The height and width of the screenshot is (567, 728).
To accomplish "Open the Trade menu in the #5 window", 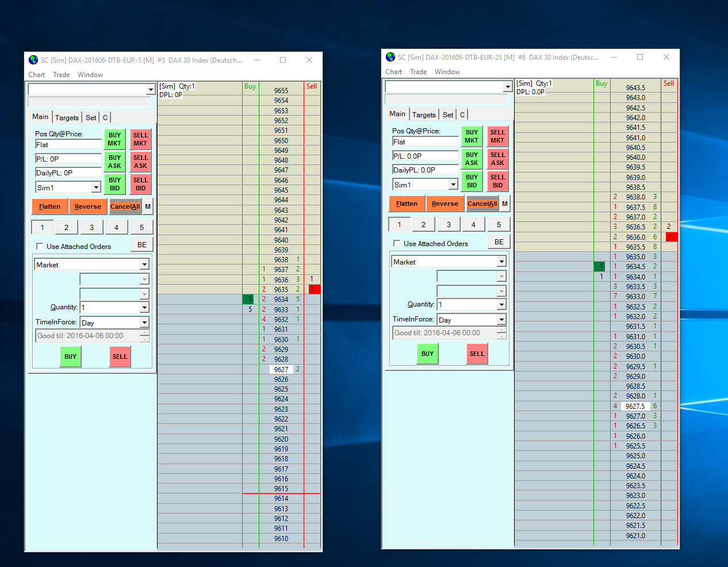I will coord(62,75).
